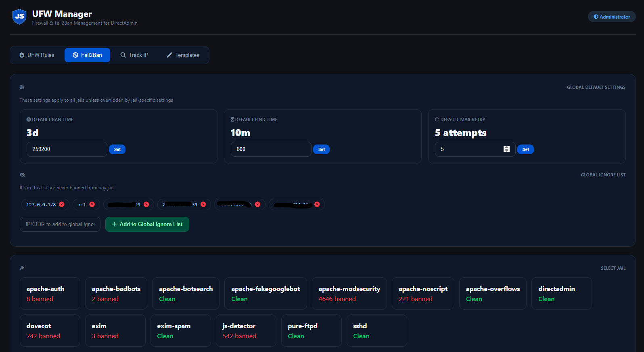This screenshot has height=352, width=644.
Task: Select the apache-modsecurity jail
Action: [349, 293]
